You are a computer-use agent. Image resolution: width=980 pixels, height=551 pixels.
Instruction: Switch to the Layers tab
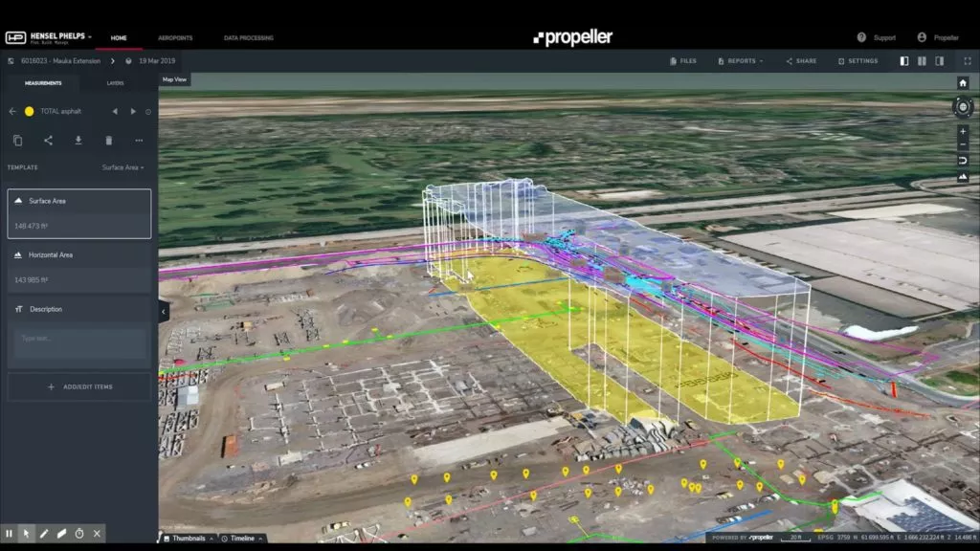[x=115, y=83]
